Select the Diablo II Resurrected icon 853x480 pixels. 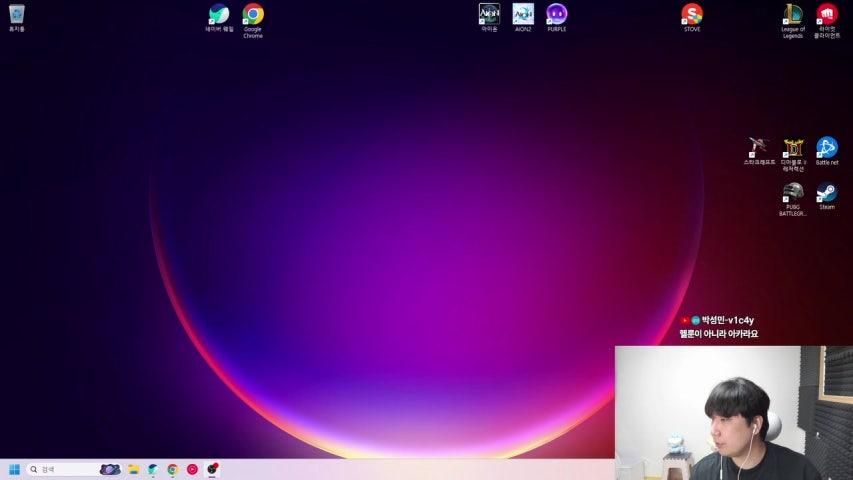click(x=793, y=148)
